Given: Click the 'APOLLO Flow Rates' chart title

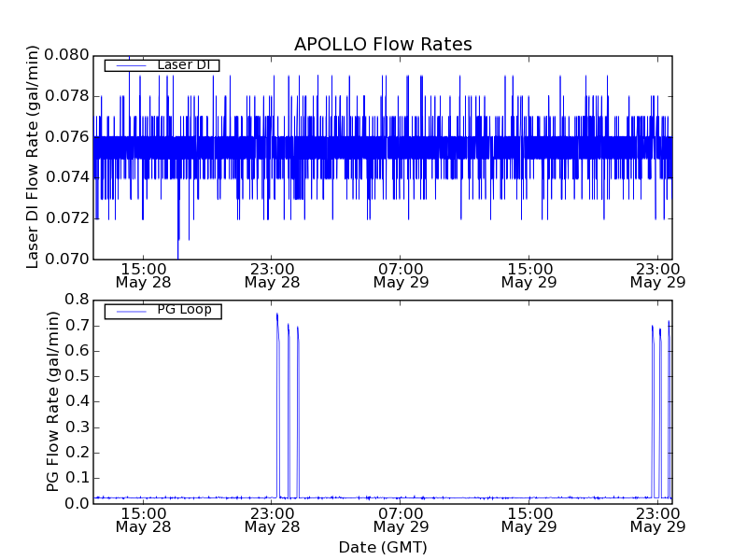Looking at the screenshot, I should point(383,45).
